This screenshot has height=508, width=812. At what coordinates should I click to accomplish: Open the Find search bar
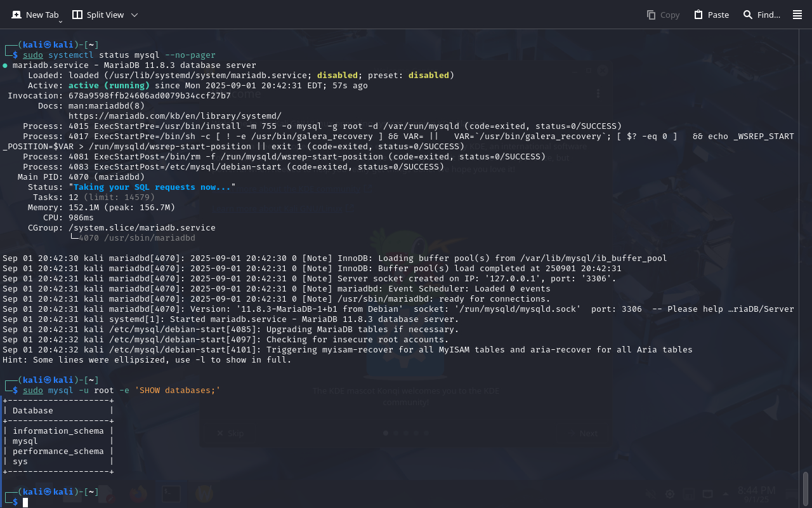click(x=762, y=15)
